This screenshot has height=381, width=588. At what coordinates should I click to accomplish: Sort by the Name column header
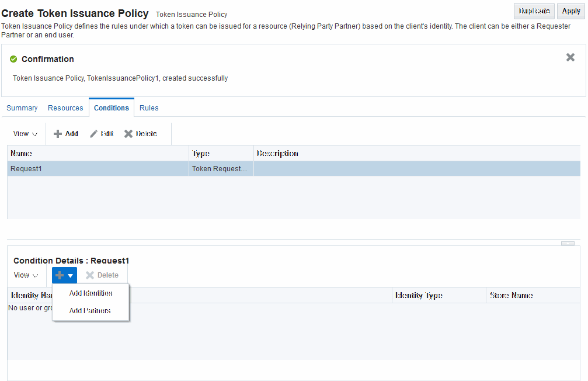pos(98,153)
